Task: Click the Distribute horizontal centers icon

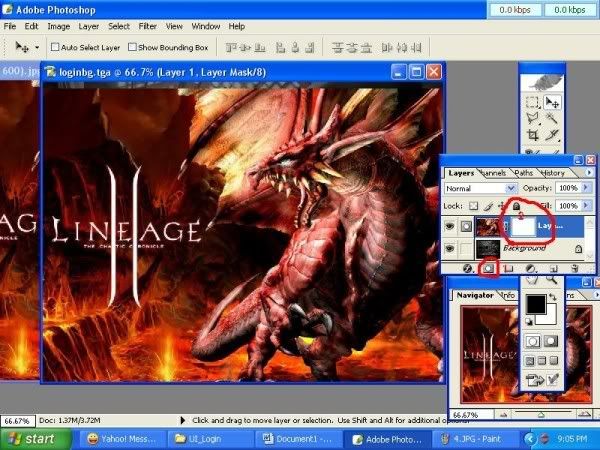Action: click(x=401, y=48)
